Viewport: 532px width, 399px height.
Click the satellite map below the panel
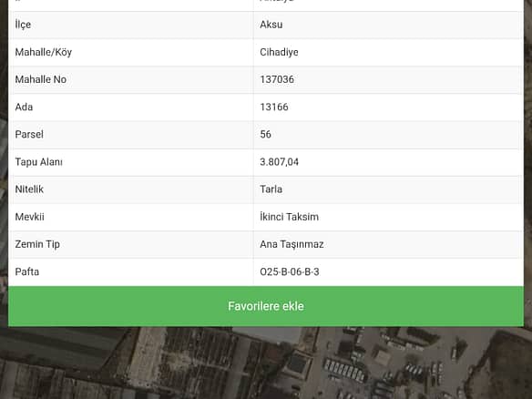tap(266, 363)
